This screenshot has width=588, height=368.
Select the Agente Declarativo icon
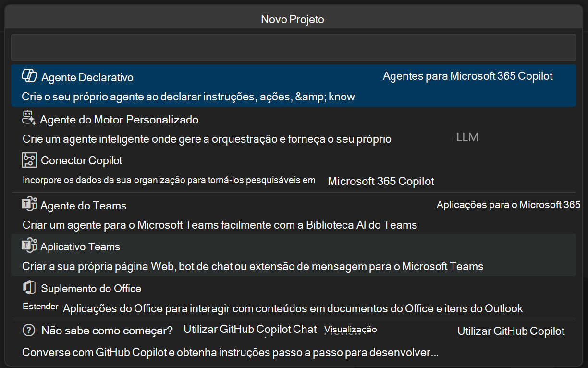tap(29, 75)
